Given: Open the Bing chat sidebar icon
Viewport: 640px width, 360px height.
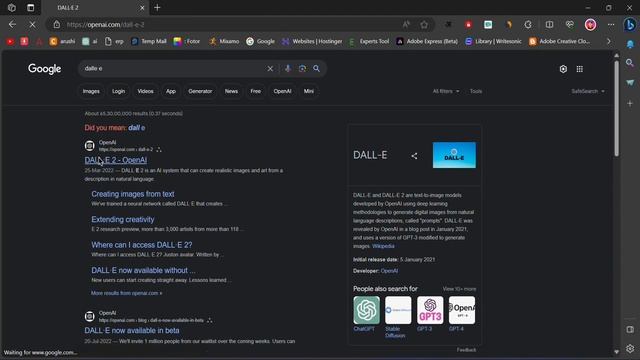Looking at the screenshot, I should (630, 24).
